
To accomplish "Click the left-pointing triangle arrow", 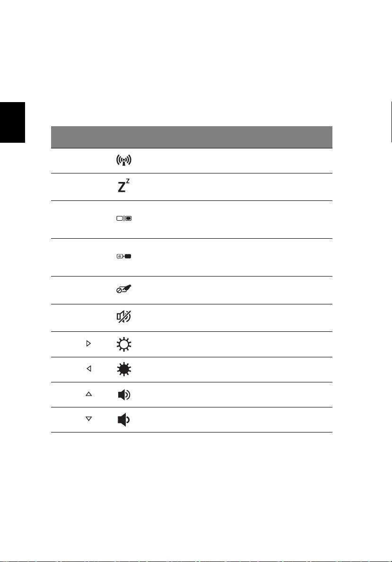I will pos(88,369).
